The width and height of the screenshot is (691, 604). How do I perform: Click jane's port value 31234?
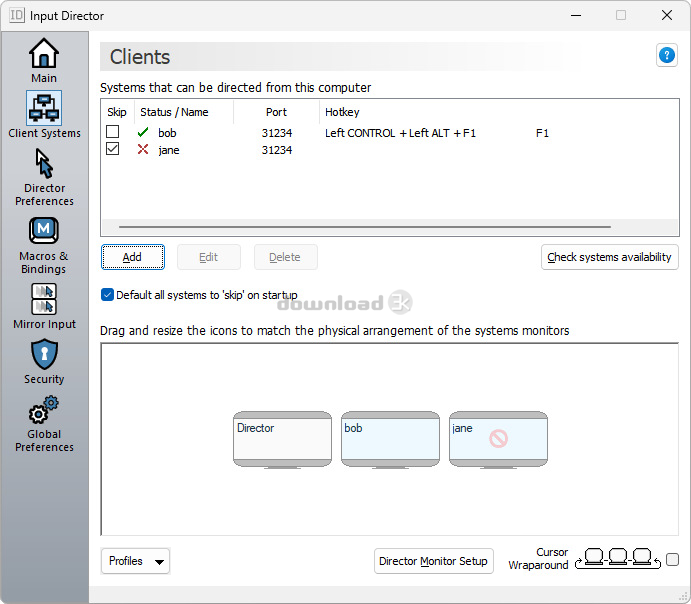tap(277, 150)
